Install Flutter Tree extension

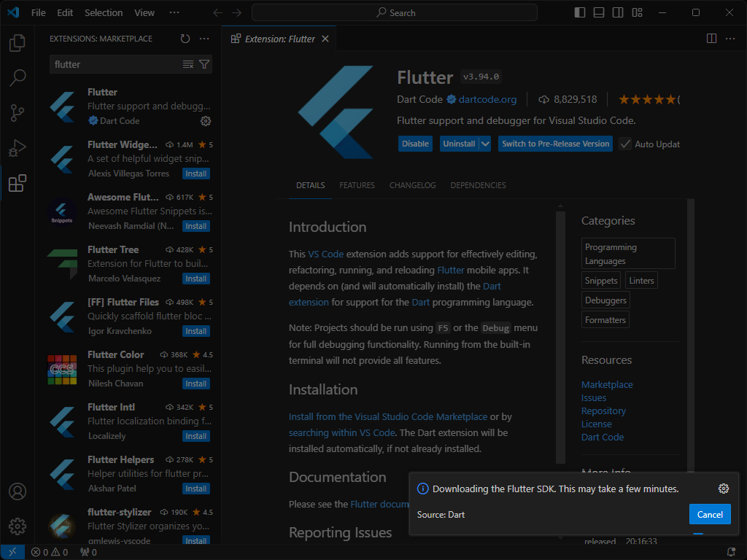(196, 279)
